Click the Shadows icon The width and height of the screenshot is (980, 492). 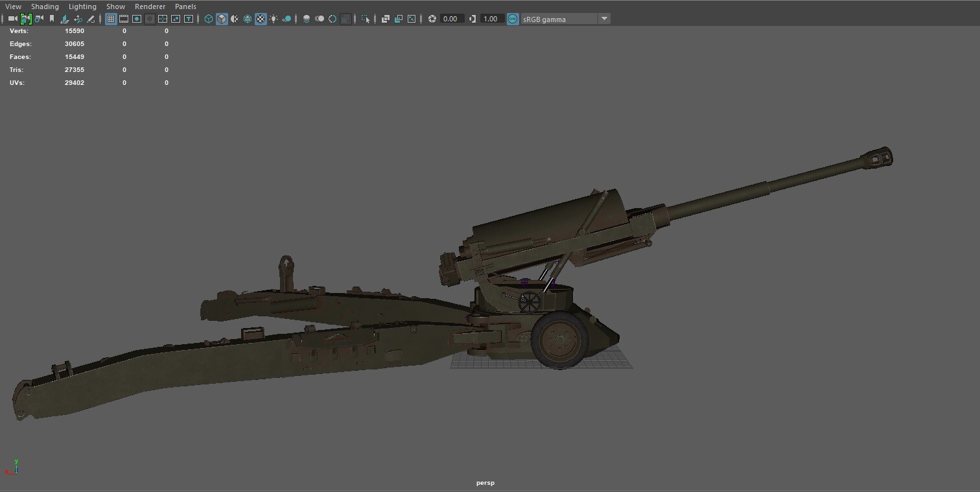tap(286, 19)
